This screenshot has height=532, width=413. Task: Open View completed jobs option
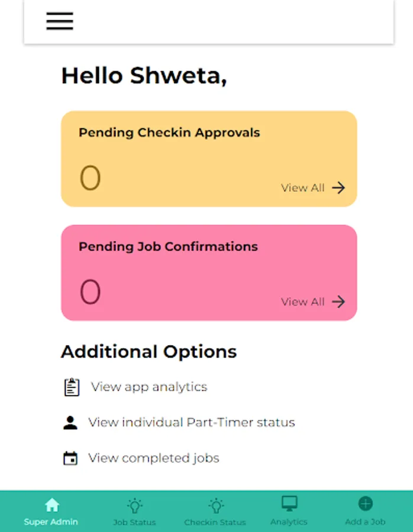click(x=154, y=458)
